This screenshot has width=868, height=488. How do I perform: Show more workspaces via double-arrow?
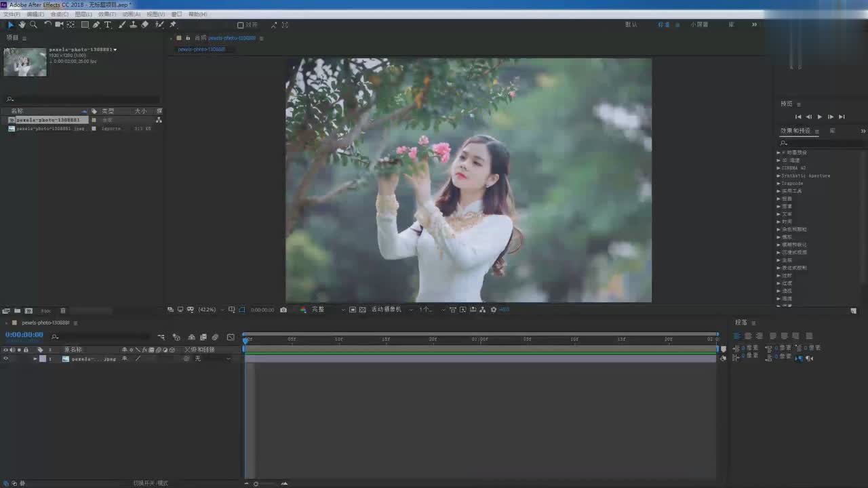pyautogui.click(x=754, y=24)
